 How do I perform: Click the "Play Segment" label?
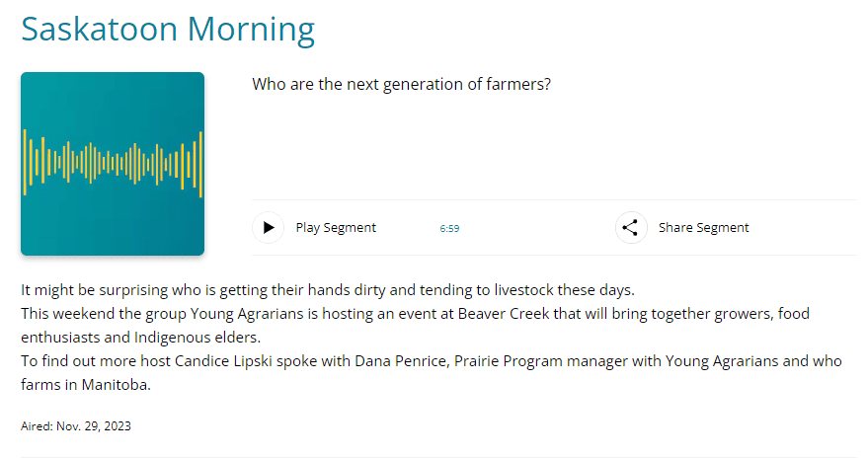336,228
